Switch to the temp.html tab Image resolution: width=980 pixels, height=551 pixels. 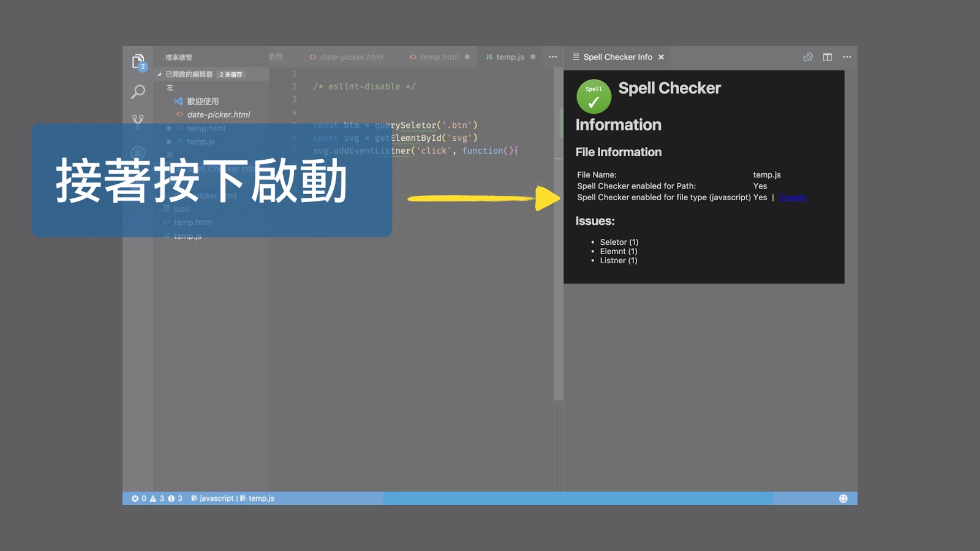439,57
